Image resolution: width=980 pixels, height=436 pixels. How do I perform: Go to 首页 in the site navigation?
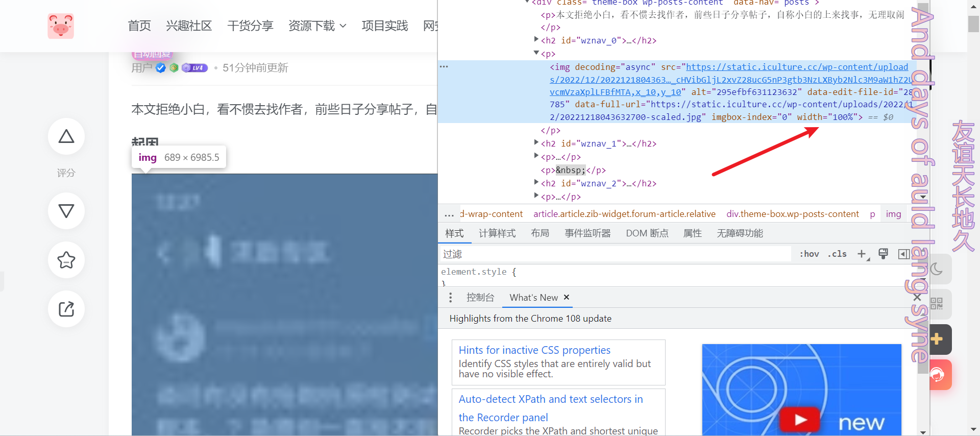[139, 26]
